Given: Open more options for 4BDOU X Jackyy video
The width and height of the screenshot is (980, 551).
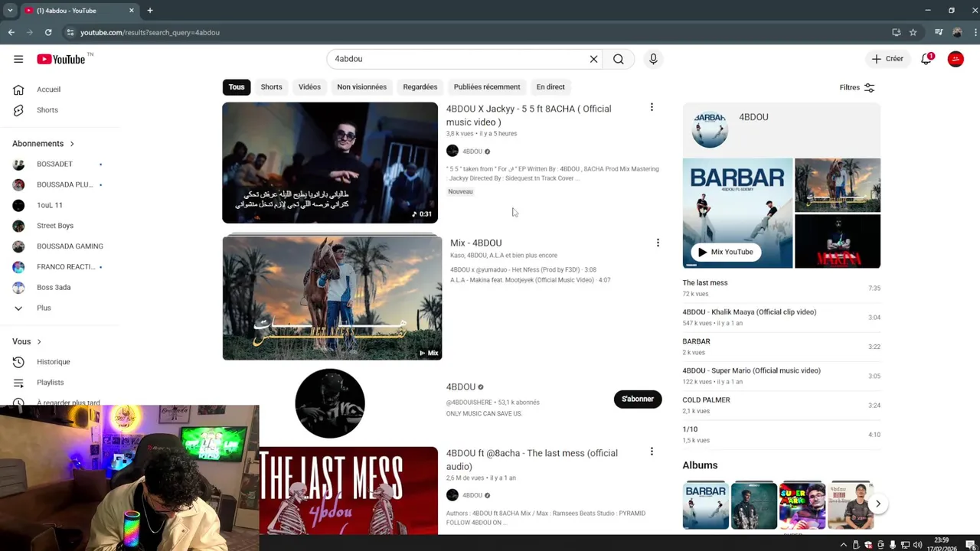Looking at the screenshot, I should 652,108.
